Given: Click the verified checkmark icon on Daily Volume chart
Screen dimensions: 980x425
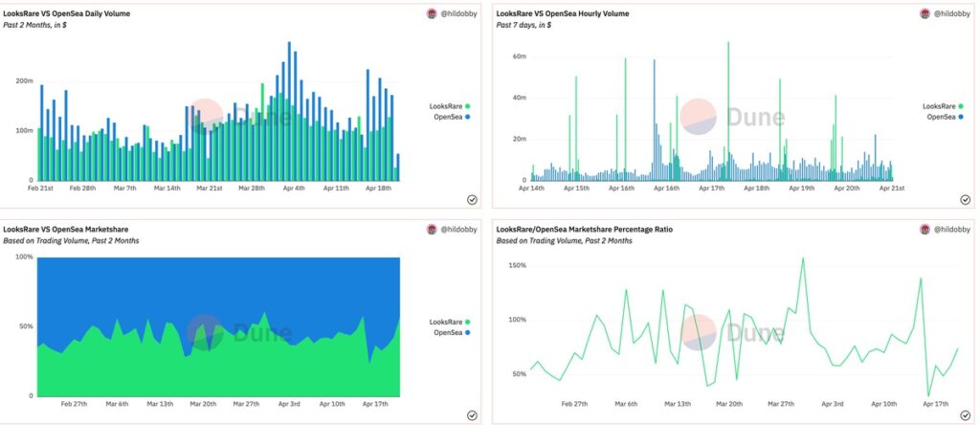Looking at the screenshot, I should tap(472, 200).
